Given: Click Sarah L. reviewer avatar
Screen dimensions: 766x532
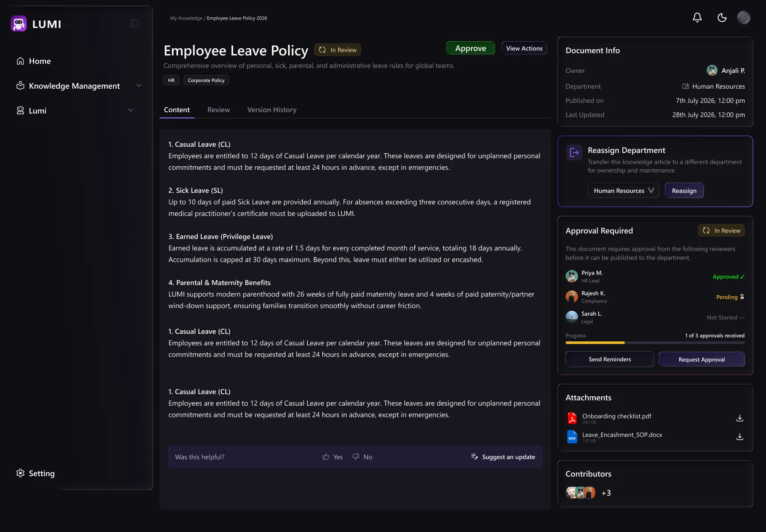Looking at the screenshot, I should coord(572,317).
